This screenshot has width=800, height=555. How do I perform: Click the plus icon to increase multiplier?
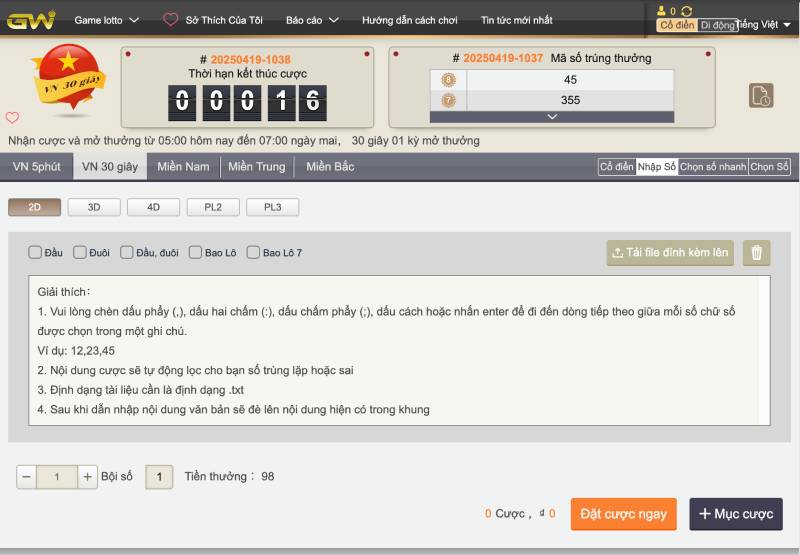coord(88,477)
